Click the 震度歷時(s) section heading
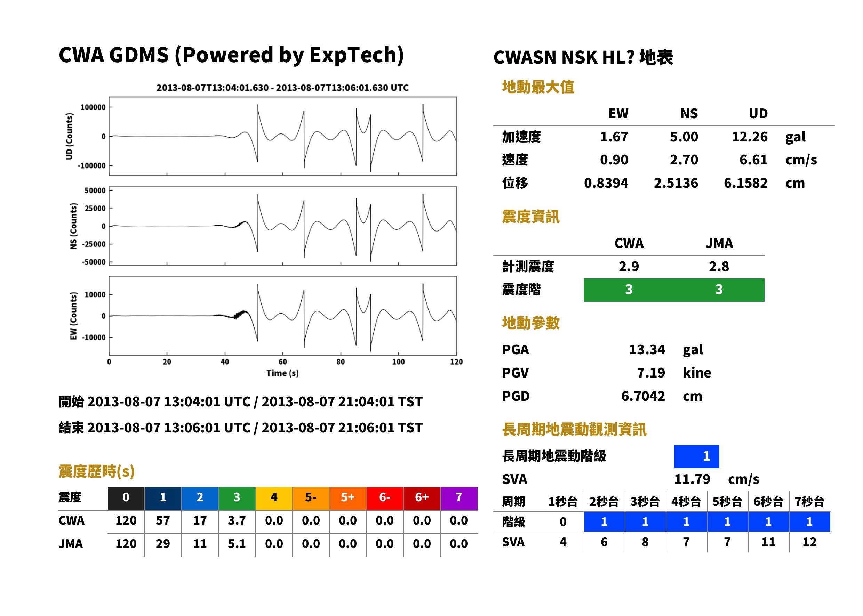 [x=96, y=471]
